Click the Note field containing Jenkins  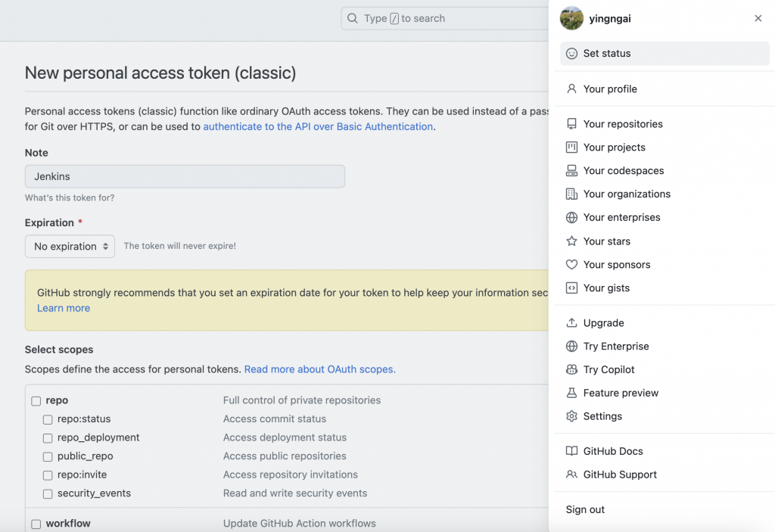pyautogui.click(x=185, y=176)
